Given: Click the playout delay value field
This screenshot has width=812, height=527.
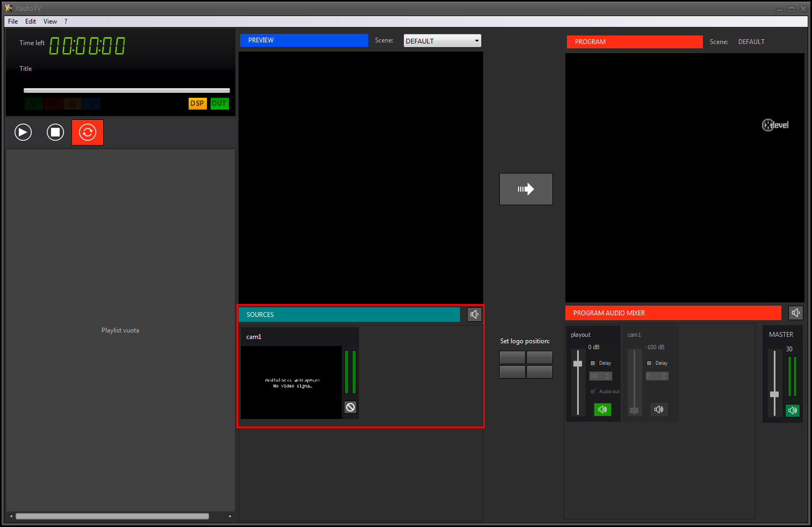Looking at the screenshot, I should coord(601,376).
